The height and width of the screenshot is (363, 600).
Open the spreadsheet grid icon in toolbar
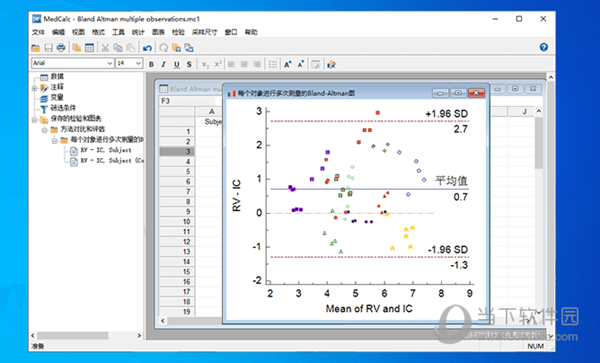pos(89,48)
